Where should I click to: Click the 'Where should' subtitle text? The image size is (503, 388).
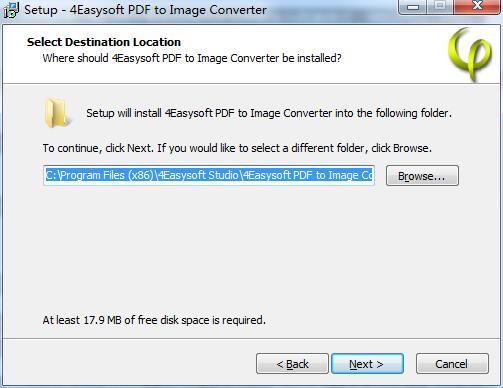point(192,58)
